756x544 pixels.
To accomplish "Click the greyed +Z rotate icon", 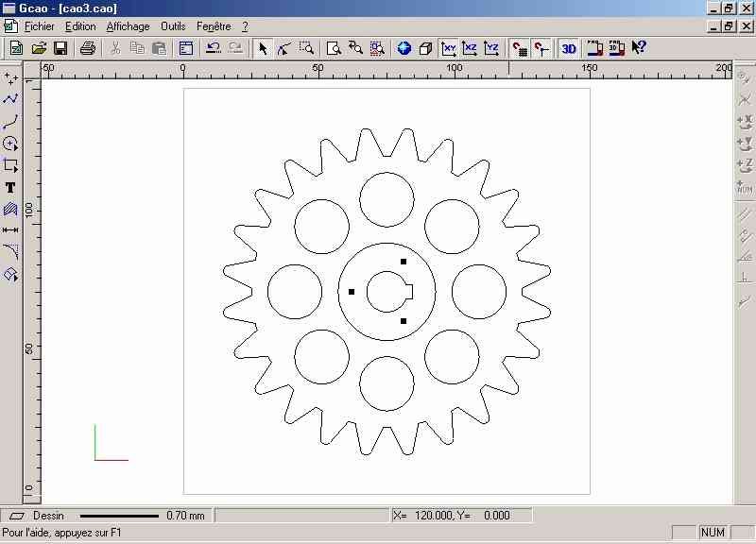I will point(745,165).
